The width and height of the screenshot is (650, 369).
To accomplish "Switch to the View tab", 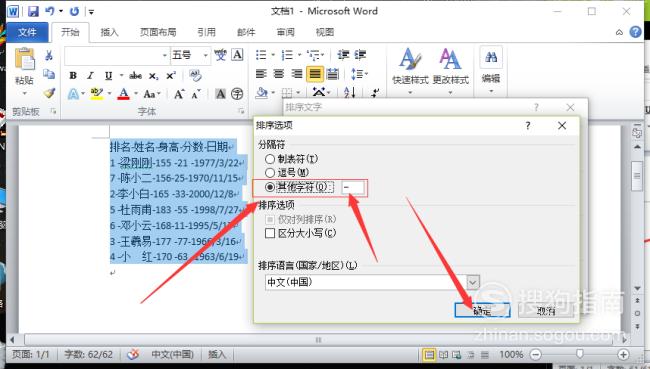I will 325,32.
